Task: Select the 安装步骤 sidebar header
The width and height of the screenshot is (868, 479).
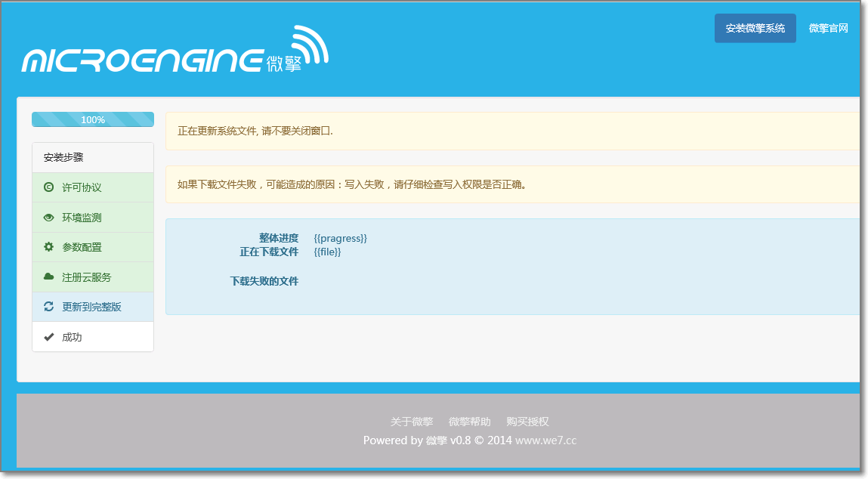Action: (63, 158)
